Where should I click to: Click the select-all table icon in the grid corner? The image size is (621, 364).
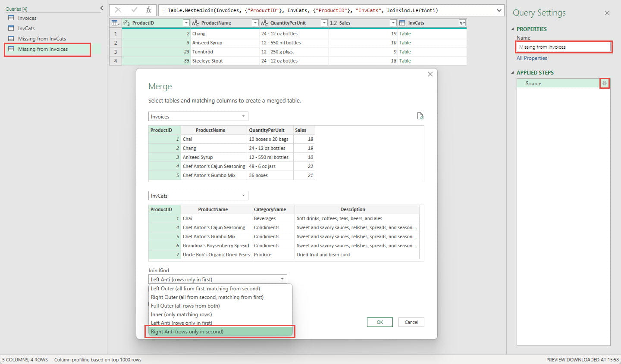pyautogui.click(x=115, y=22)
